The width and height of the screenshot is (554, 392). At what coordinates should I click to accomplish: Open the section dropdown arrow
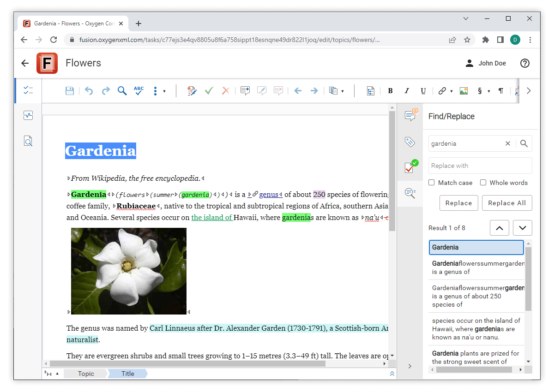tap(489, 91)
